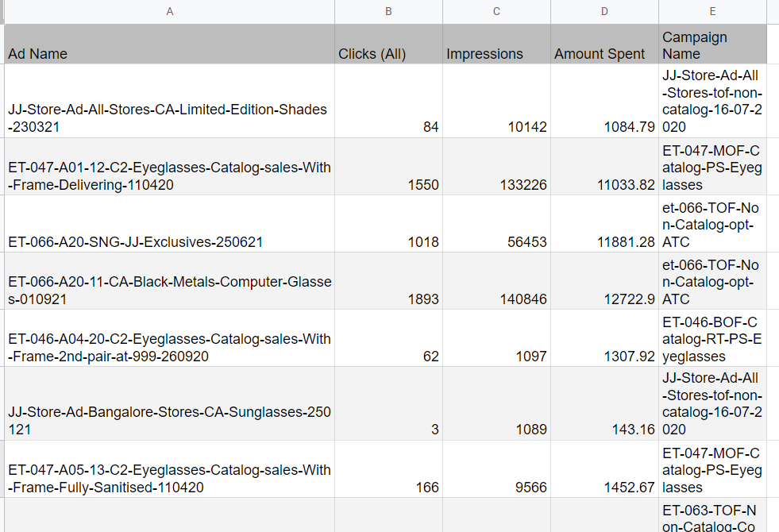
Task: Select impressions cell showing 9566
Action: (496, 469)
